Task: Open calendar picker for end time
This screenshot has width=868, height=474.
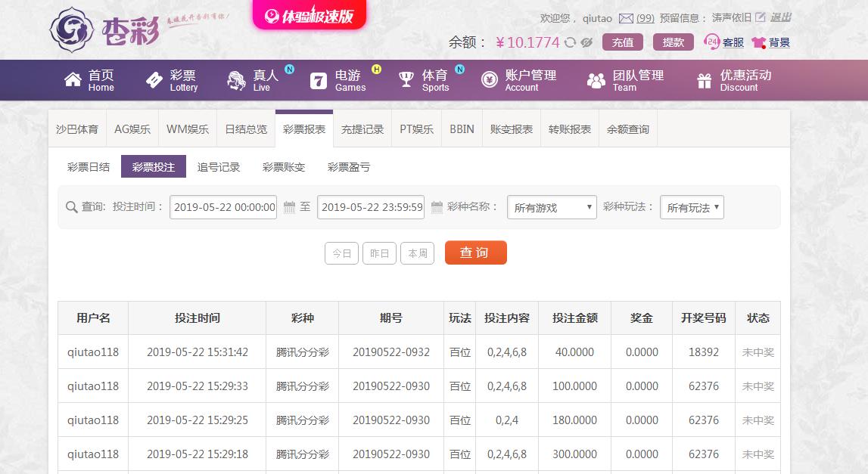Action: coord(437,206)
